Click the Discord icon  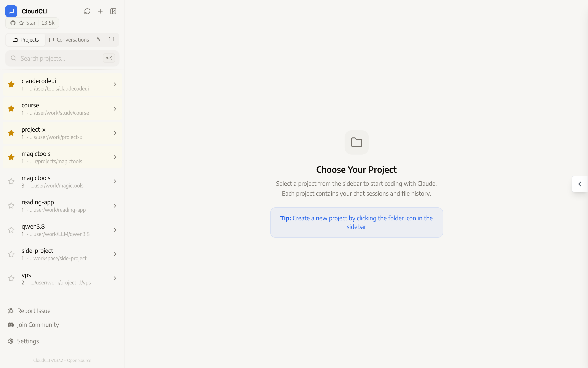coord(11,325)
